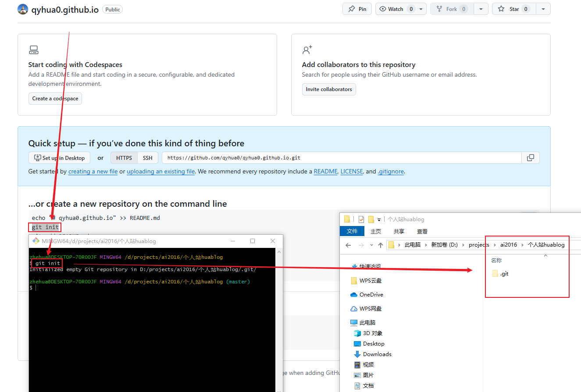Select the HTTPS protocol toggle
The image size is (581, 392).
point(124,158)
